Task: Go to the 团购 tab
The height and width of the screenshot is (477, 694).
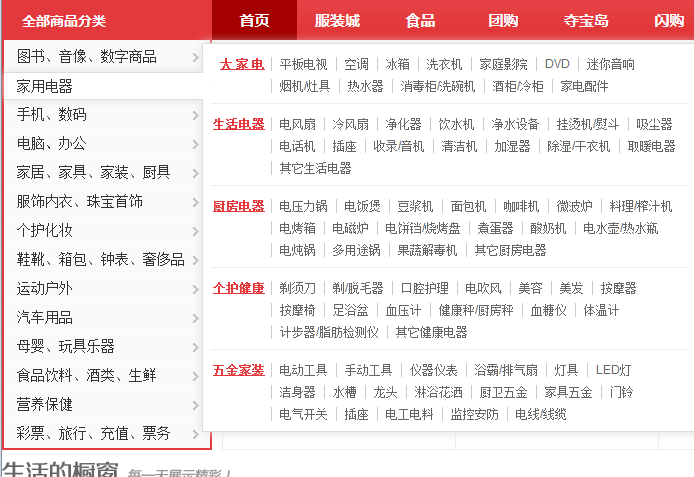Action: click(x=503, y=20)
